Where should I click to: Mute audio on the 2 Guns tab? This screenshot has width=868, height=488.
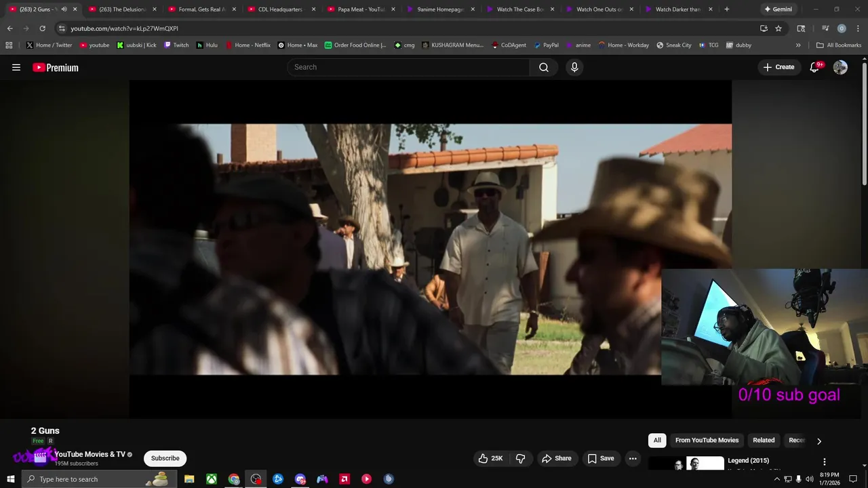pos(64,9)
